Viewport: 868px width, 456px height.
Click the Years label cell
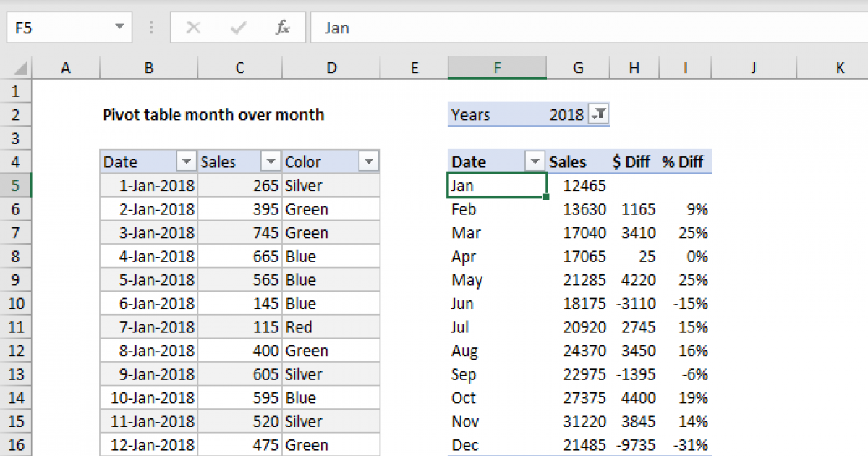(470, 114)
